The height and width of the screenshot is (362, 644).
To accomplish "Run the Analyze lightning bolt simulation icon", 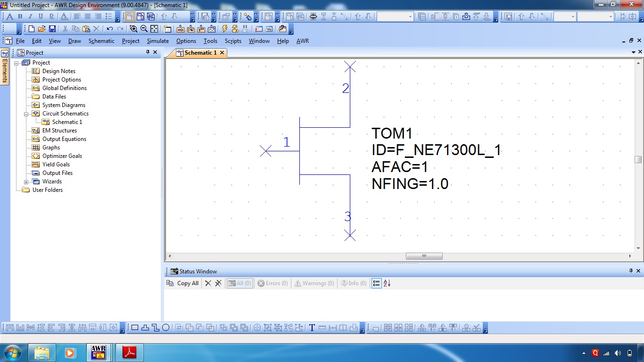I will coord(225,29).
